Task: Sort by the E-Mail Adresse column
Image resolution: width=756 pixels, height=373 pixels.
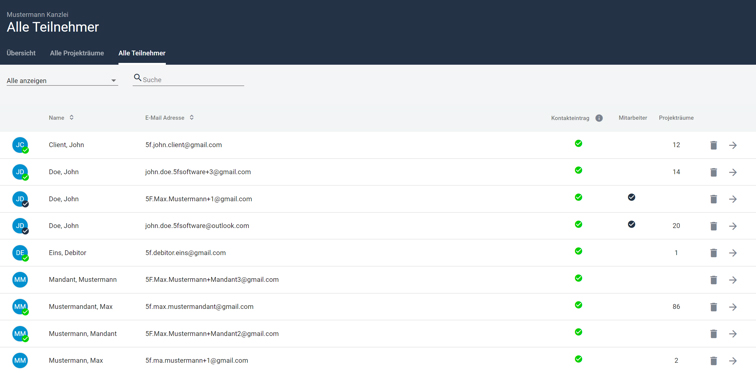Action: click(x=169, y=118)
